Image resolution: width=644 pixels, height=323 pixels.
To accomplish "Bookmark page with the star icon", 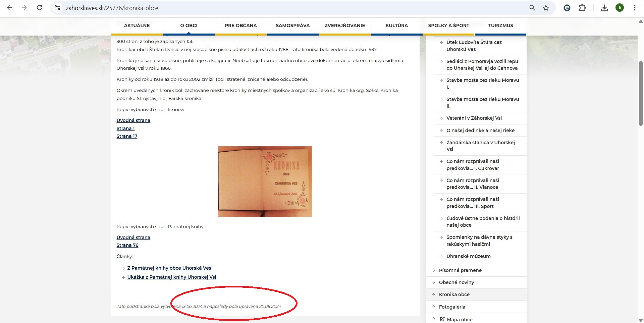I will click(546, 8).
